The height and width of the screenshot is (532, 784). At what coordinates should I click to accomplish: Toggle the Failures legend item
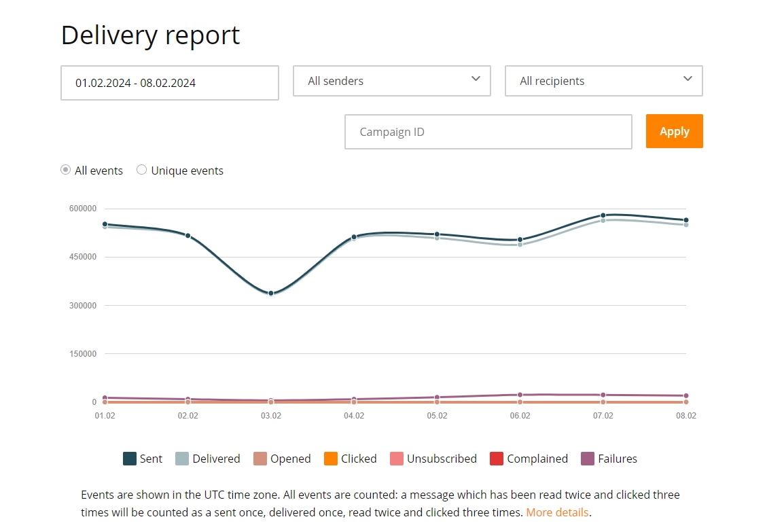click(609, 459)
